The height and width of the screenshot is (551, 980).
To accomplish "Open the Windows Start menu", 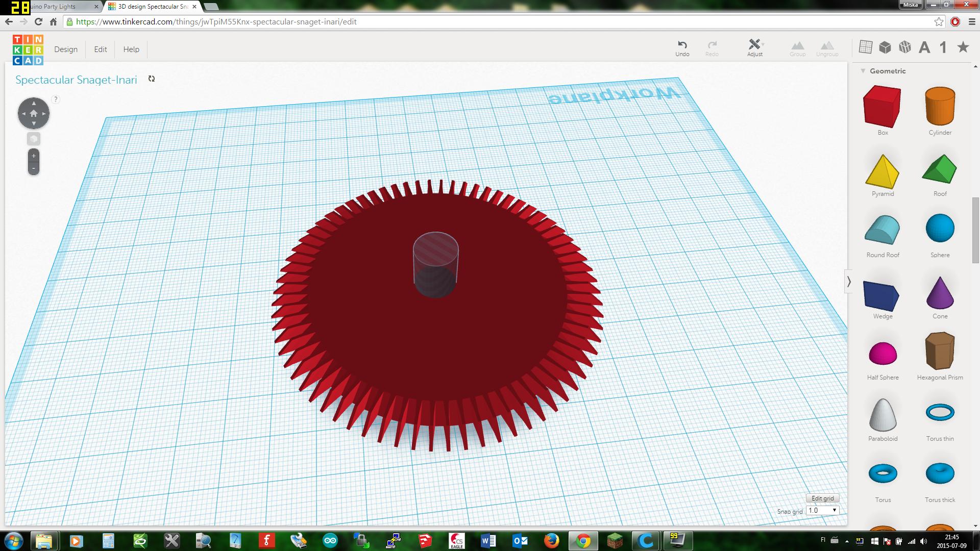I will [x=14, y=540].
